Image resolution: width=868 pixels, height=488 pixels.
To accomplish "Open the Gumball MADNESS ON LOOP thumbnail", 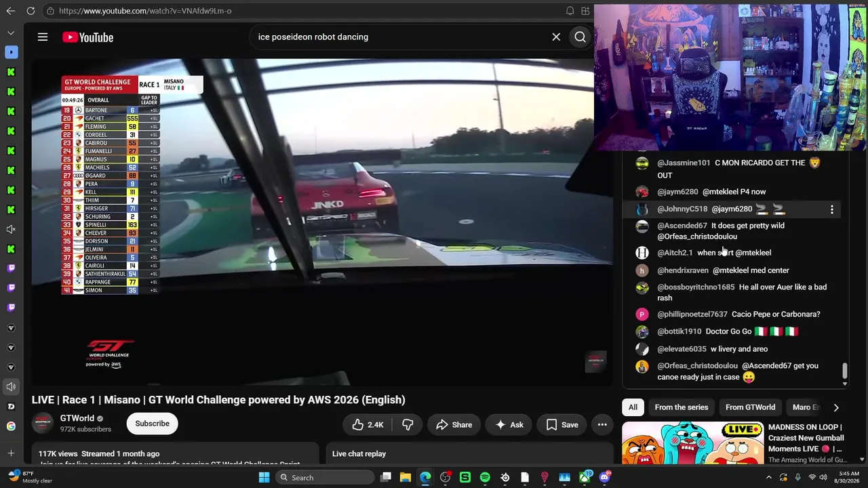I will tap(692, 443).
